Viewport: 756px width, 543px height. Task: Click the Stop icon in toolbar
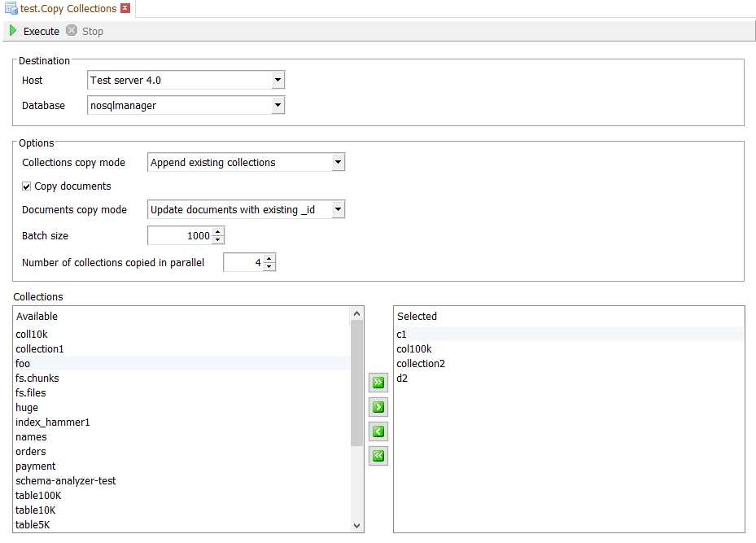tap(72, 31)
